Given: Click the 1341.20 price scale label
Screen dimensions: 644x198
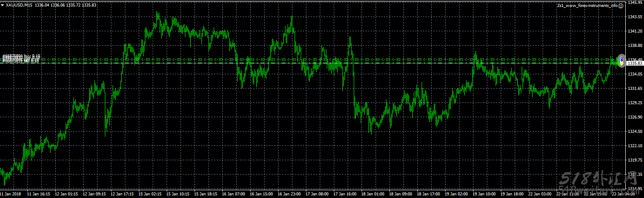Looking at the screenshot, I should click(635, 31).
